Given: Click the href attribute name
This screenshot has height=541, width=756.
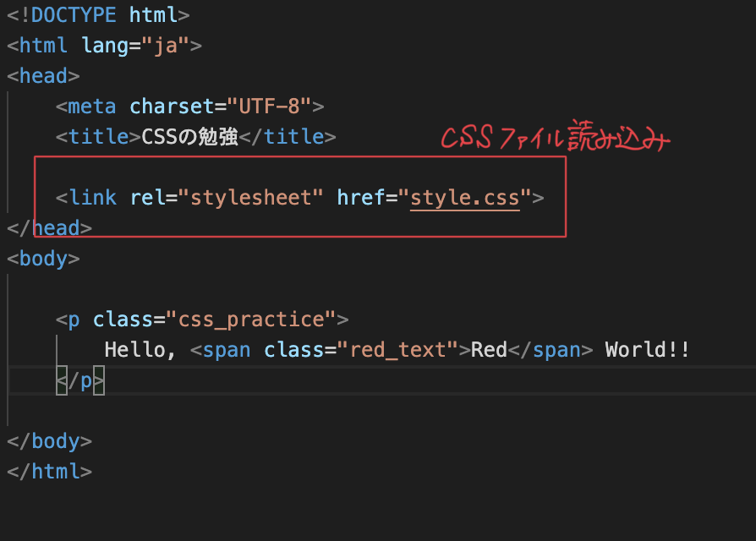Looking at the screenshot, I should click(x=360, y=198).
